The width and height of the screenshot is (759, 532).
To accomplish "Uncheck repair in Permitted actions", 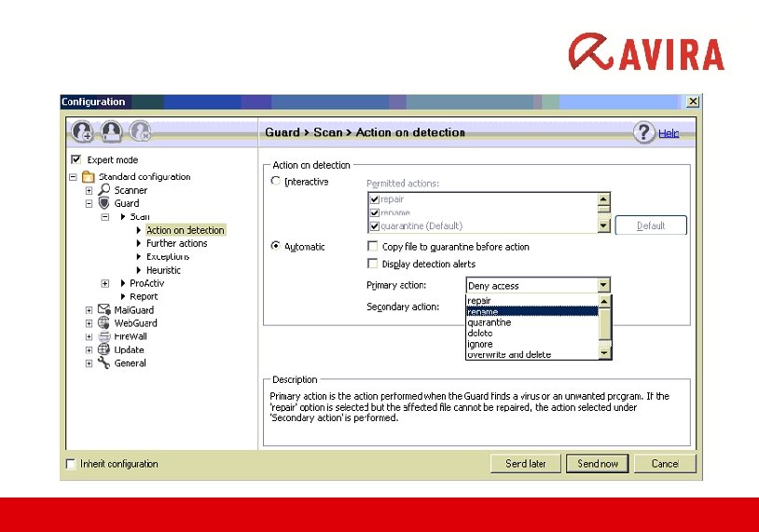I will (374, 199).
